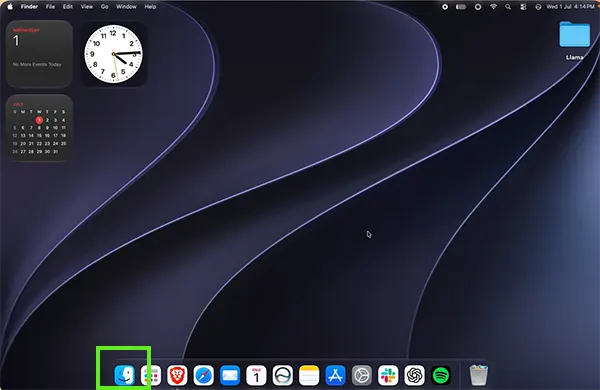This screenshot has width=600, height=390.
Task: Click the date and time in menu bar
Action: point(571,7)
